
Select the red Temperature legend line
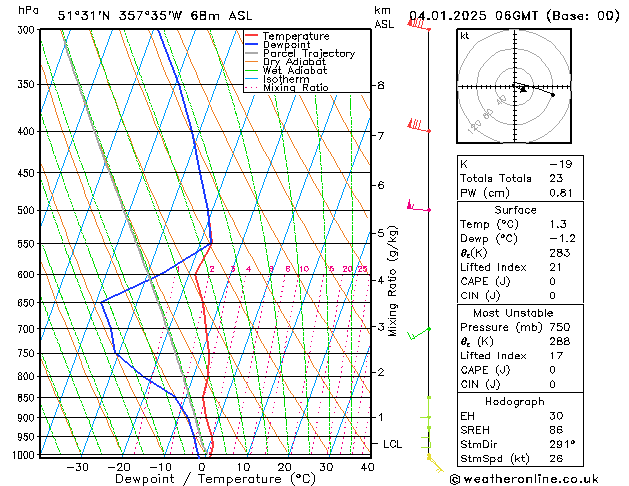coord(253,36)
